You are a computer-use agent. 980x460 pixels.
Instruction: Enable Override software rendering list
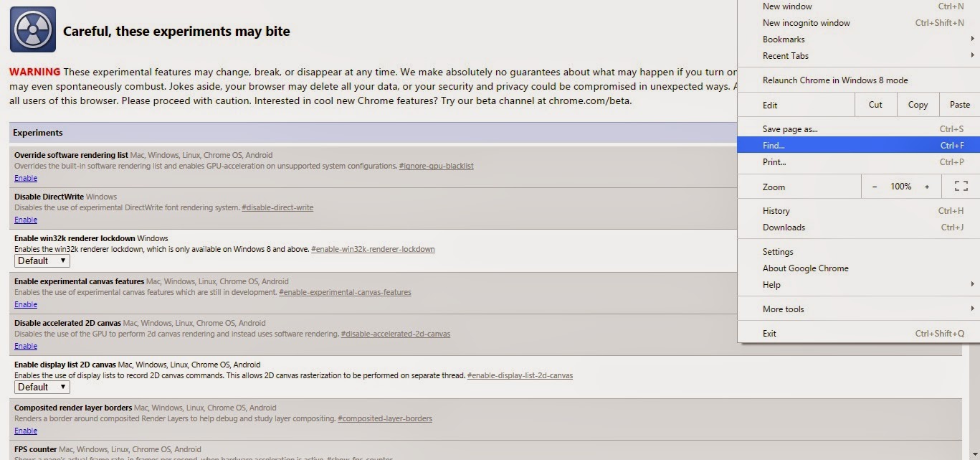point(26,178)
